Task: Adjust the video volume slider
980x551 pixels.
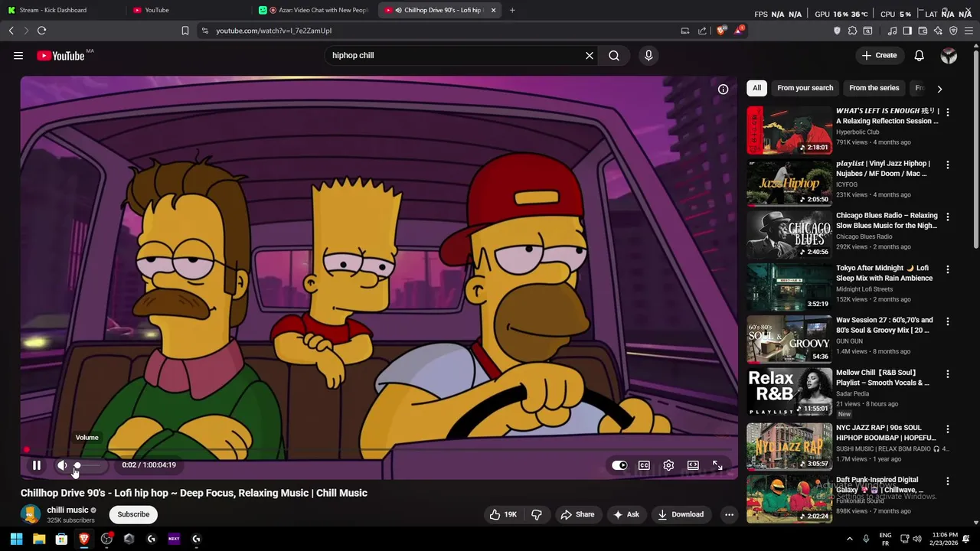Action: pyautogui.click(x=87, y=465)
